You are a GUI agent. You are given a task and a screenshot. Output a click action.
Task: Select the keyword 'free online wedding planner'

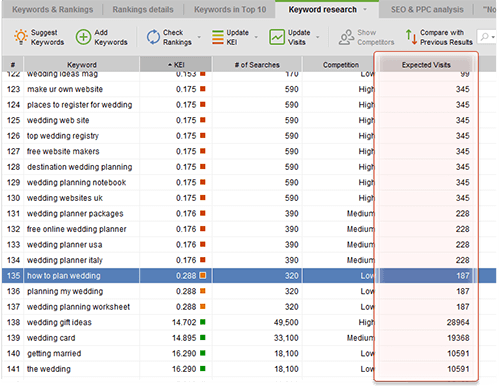click(x=77, y=229)
